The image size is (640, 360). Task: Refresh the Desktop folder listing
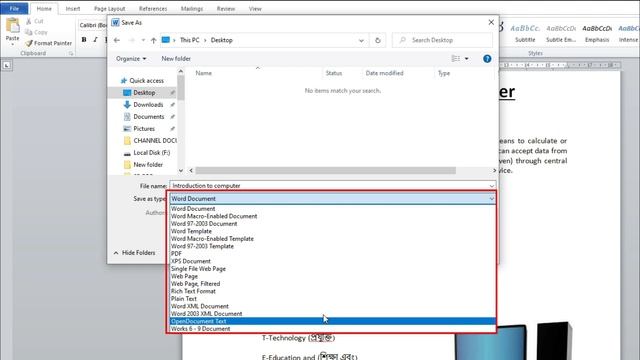coord(378,40)
